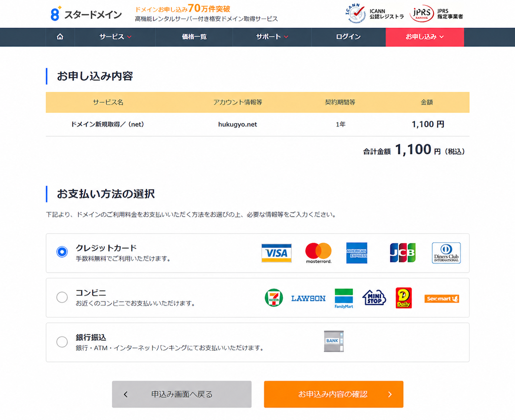Click the お近くのコンビニでお支払い description

click(136, 303)
